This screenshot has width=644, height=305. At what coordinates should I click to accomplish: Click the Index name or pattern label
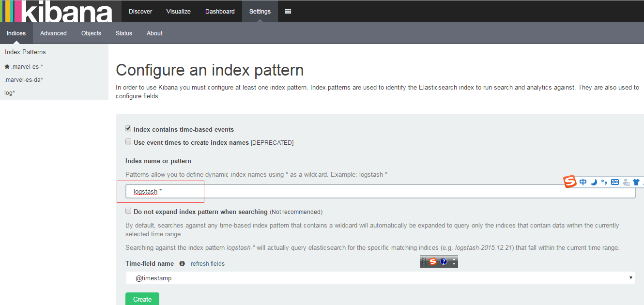pos(158,161)
